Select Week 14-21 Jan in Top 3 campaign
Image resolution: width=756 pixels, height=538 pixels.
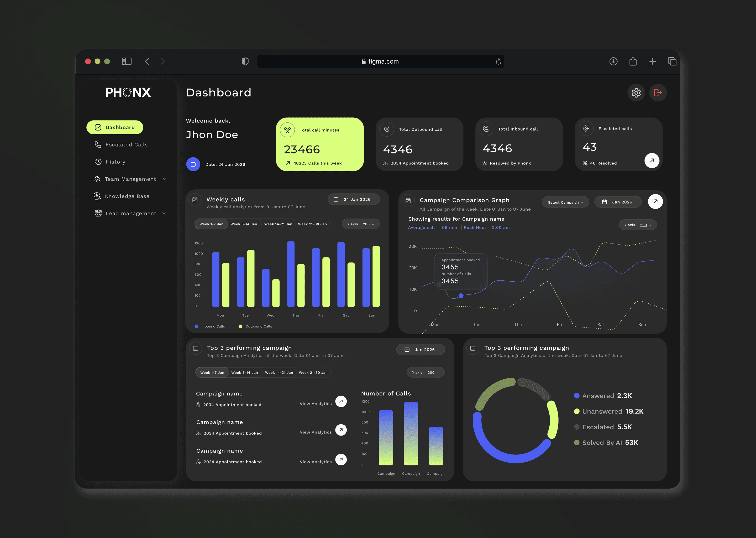click(x=279, y=372)
